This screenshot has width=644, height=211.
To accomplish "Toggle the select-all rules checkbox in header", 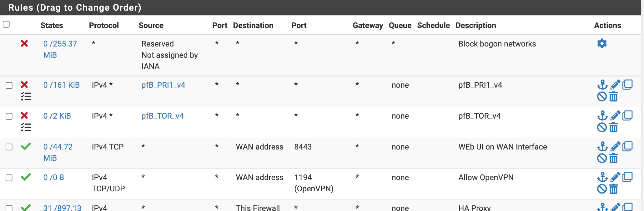I will tap(6, 24).
